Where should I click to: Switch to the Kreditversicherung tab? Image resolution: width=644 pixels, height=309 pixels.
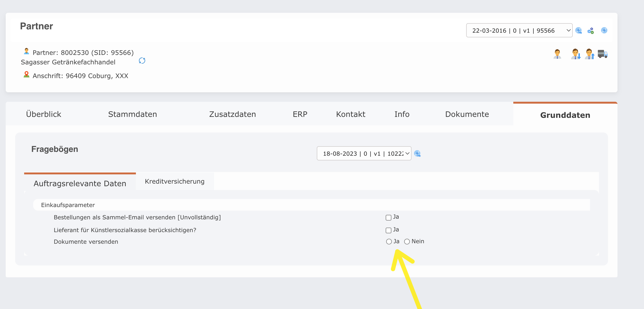(x=174, y=181)
